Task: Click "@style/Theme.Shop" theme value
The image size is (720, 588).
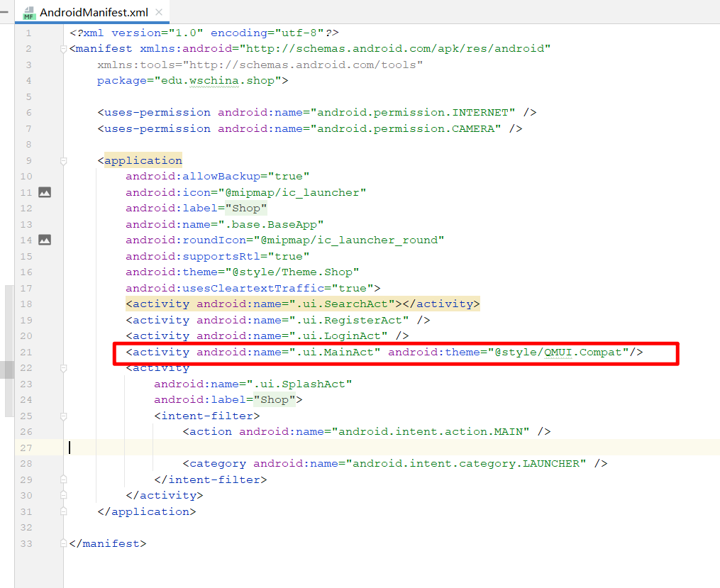Action: point(292,272)
